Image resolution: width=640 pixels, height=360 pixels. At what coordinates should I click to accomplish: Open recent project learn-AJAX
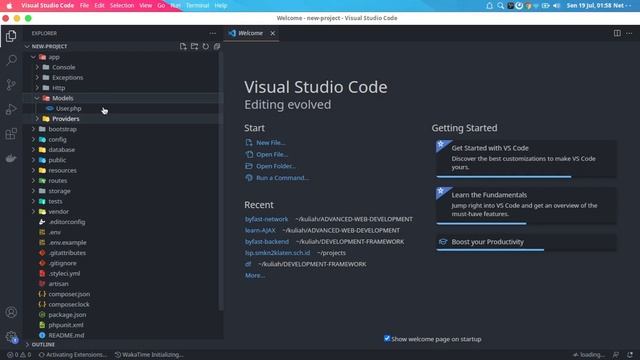click(x=260, y=231)
